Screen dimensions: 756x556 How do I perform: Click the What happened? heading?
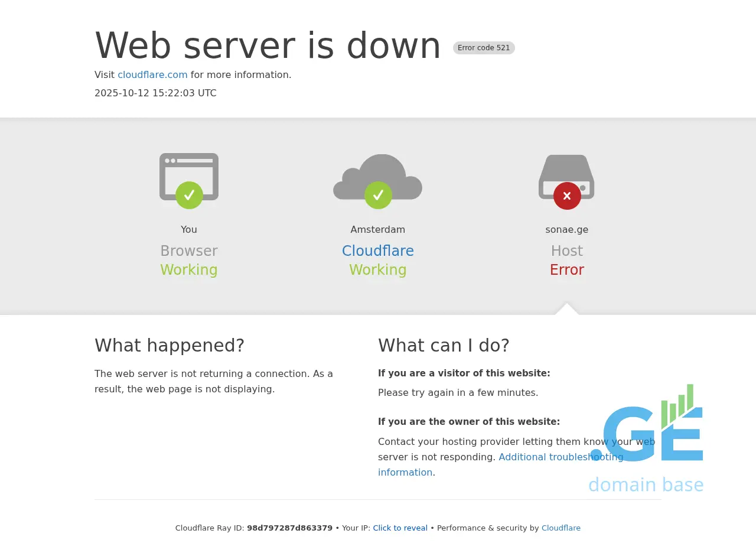[x=170, y=345]
